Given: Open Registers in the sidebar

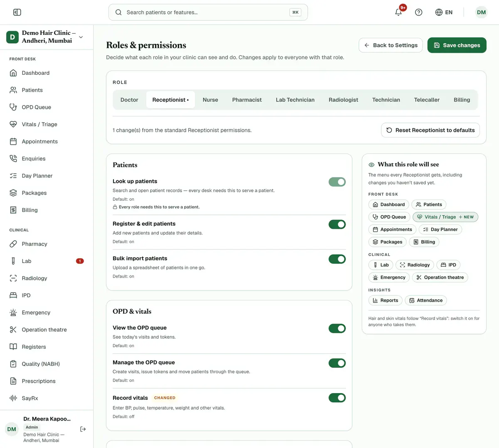Looking at the screenshot, I should click(x=47, y=347).
